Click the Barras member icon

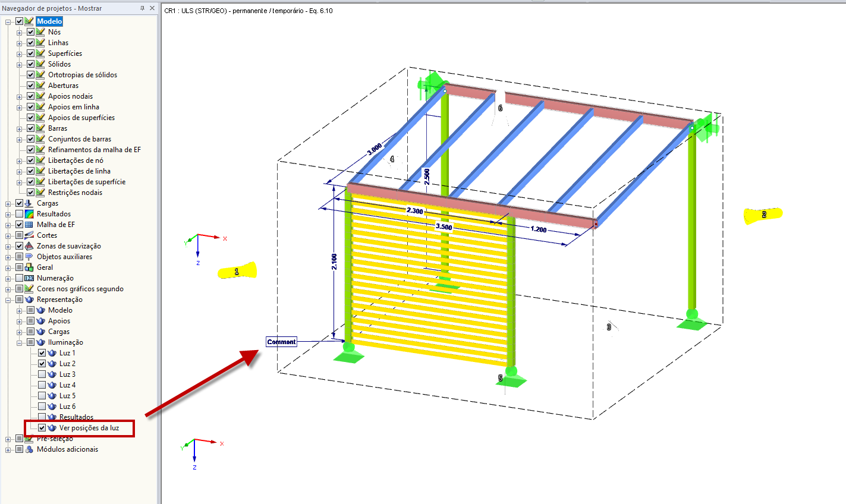40,128
